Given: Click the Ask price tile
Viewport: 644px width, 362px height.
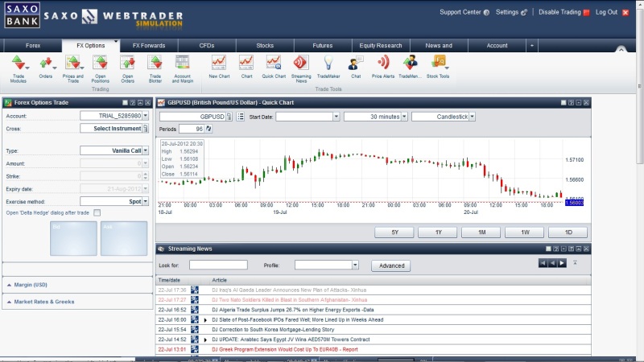Looking at the screenshot, I should [x=124, y=238].
